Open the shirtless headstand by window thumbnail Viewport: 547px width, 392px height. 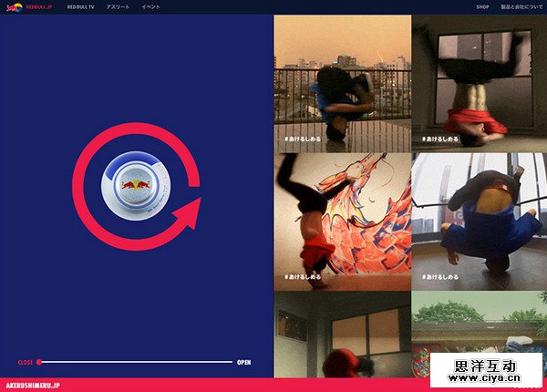[480, 83]
